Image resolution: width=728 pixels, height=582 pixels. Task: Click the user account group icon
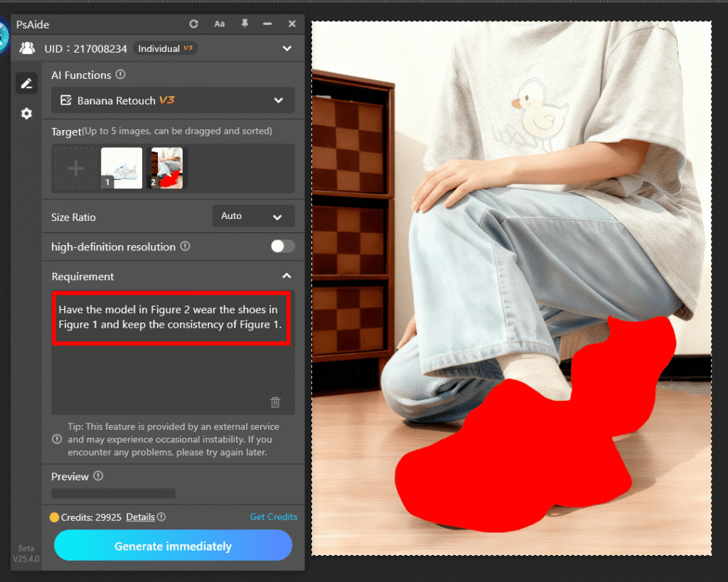click(x=27, y=48)
